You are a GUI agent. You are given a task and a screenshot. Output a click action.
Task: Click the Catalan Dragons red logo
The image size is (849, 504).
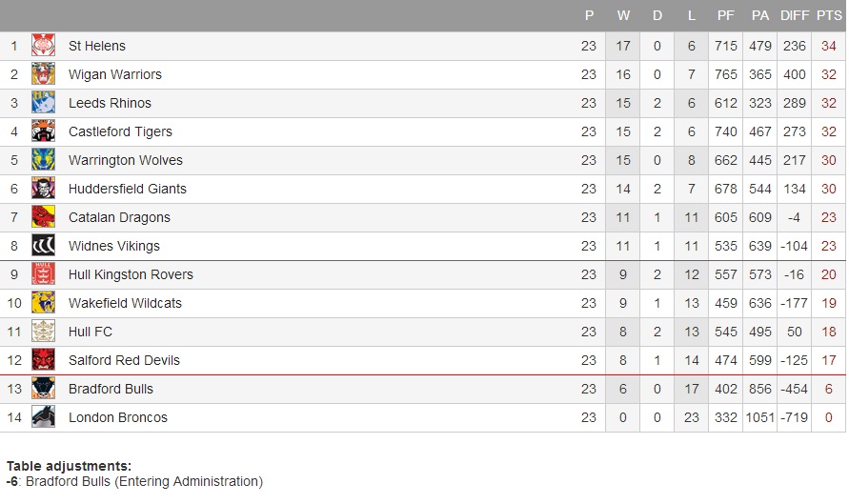(43, 217)
